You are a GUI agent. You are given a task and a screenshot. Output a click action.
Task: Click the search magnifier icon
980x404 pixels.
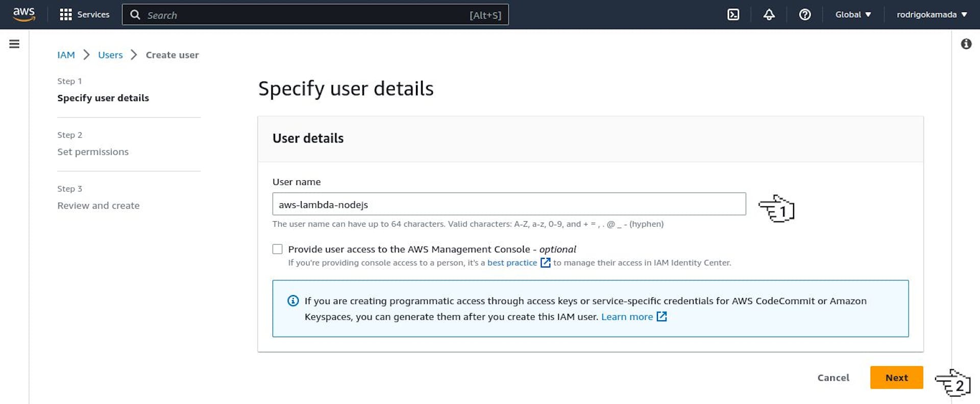coord(135,15)
